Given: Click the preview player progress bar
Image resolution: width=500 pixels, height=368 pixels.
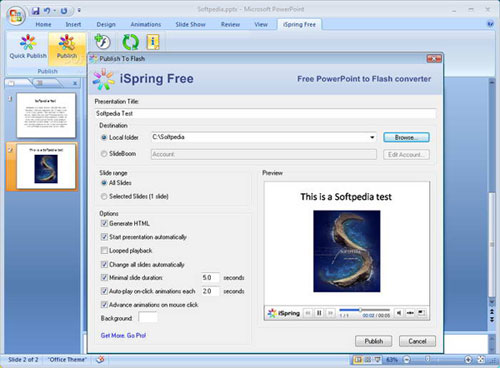Looking at the screenshot, I should click(364, 310).
